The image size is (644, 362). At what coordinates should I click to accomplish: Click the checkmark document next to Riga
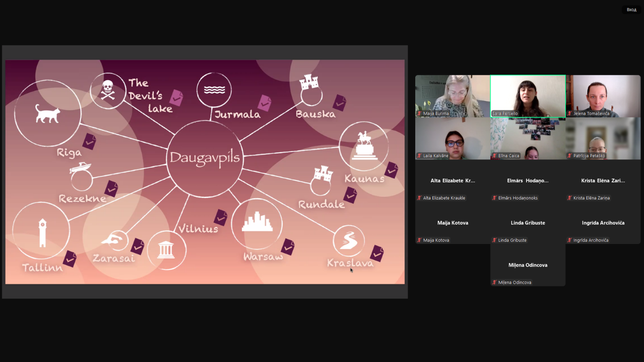click(x=89, y=141)
